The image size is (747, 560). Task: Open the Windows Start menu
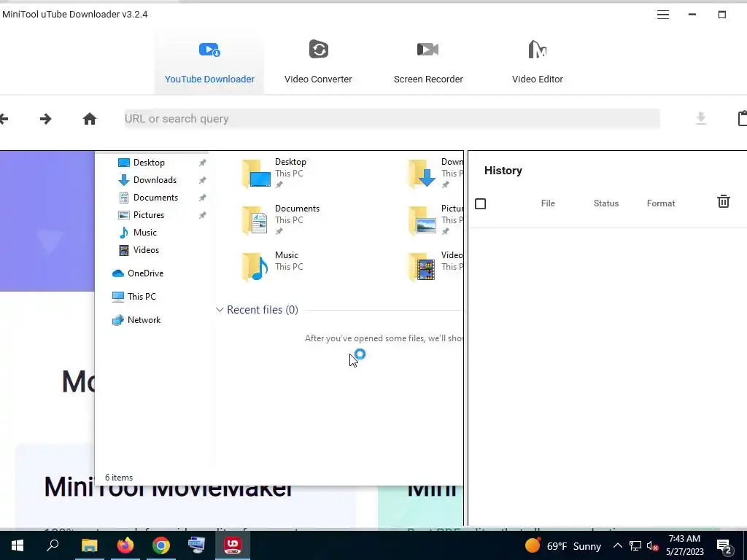18,545
